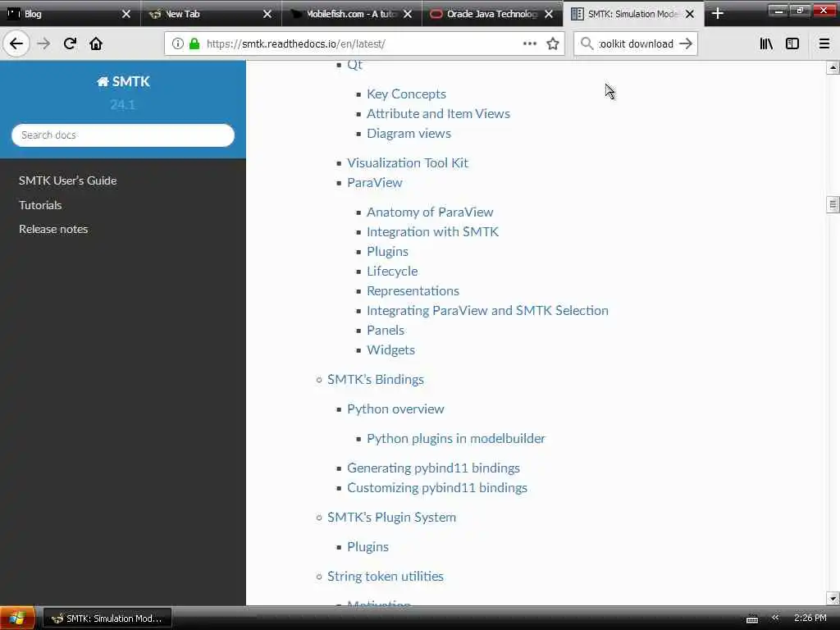Click the green secure connection padlock
This screenshot has width=840, height=630.
coord(194,43)
